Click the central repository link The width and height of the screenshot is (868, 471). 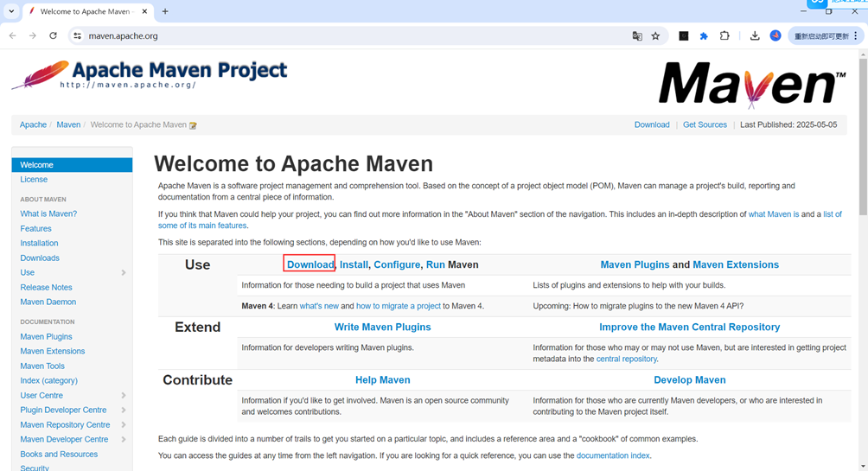coord(627,359)
